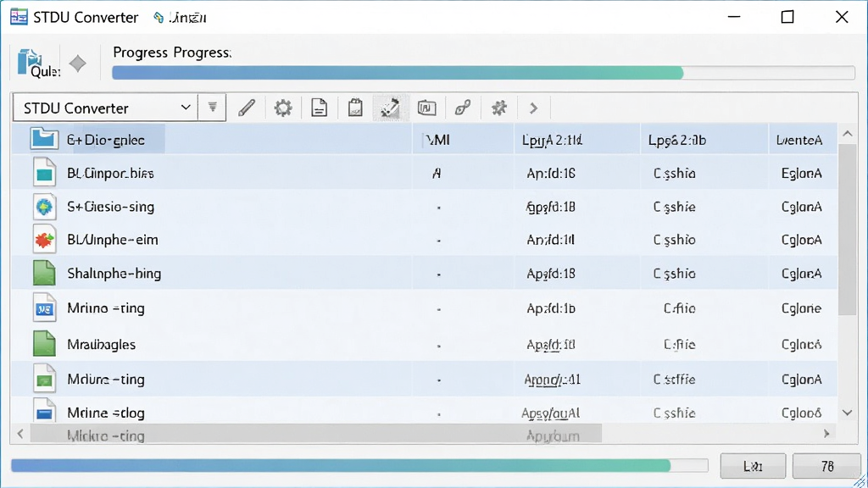Click the bottom progress bar
The image size is (868, 488).
coord(359,465)
